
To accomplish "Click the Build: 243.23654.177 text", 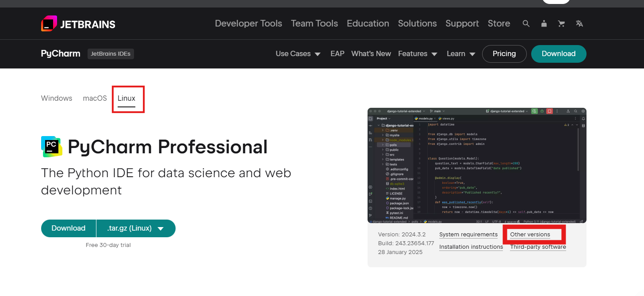I will click(x=406, y=243).
